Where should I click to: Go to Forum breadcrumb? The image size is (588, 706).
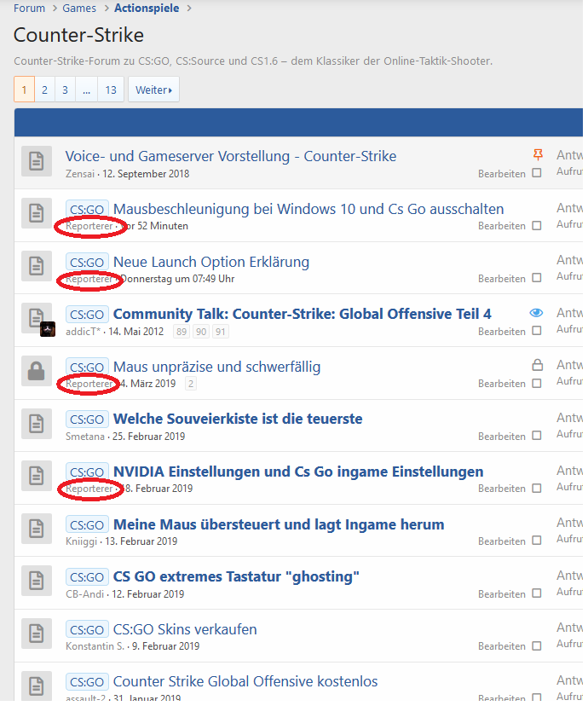[29, 9]
